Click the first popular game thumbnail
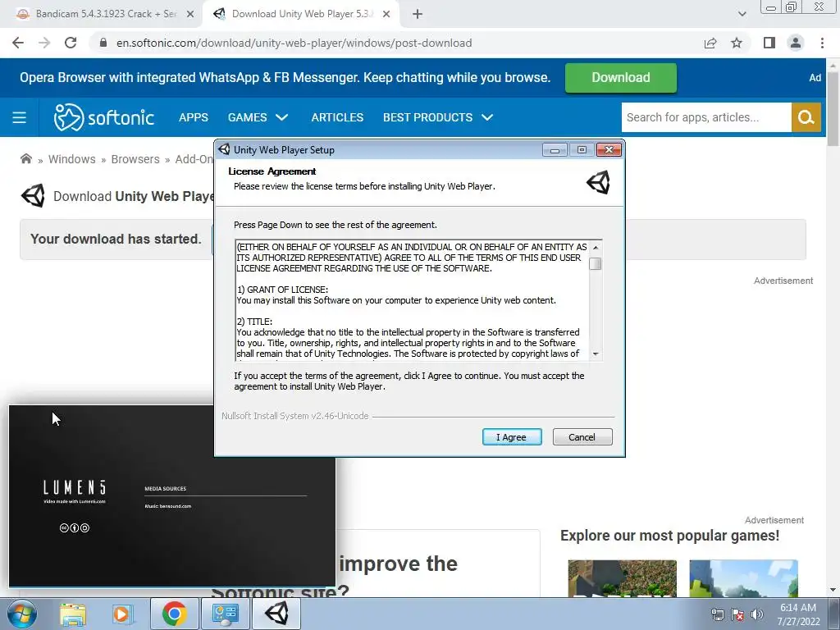The width and height of the screenshot is (840, 630). [x=622, y=578]
